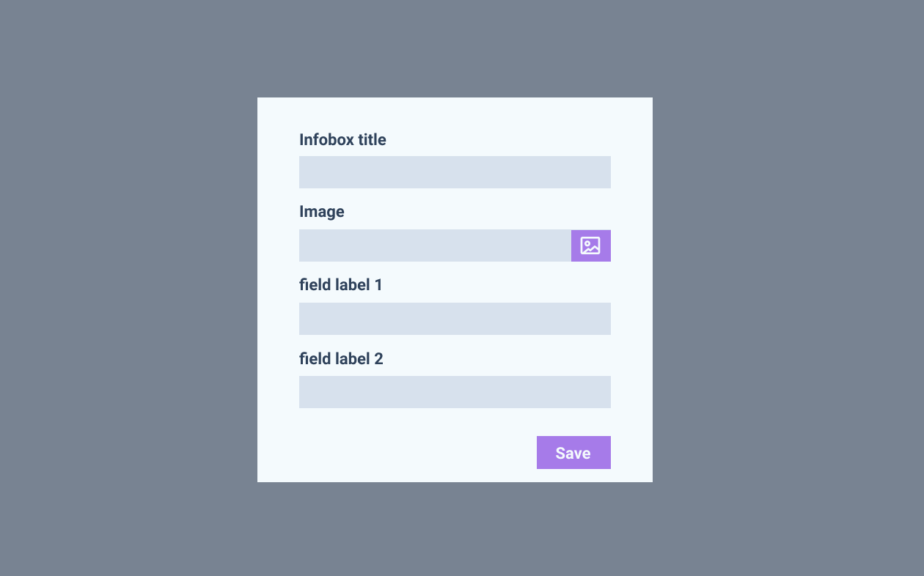Click the "Infobox title" label text
The image size is (924, 576).
point(342,139)
